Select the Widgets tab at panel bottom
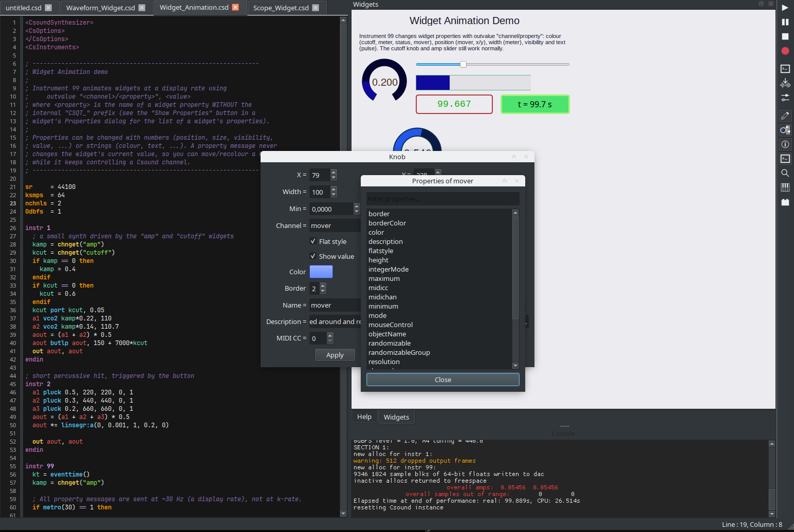Viewport: 794px width, 532px height. 396,417
